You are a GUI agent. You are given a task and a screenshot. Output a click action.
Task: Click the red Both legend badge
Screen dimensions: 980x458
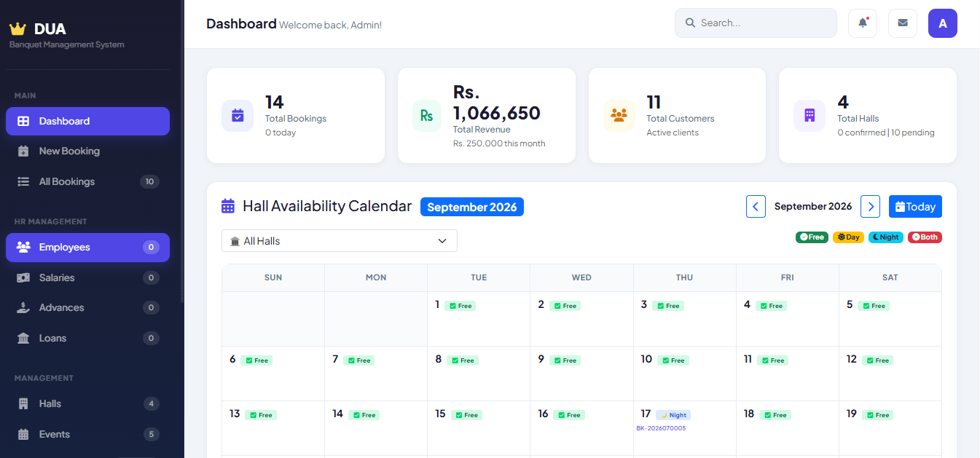(925, 237)
